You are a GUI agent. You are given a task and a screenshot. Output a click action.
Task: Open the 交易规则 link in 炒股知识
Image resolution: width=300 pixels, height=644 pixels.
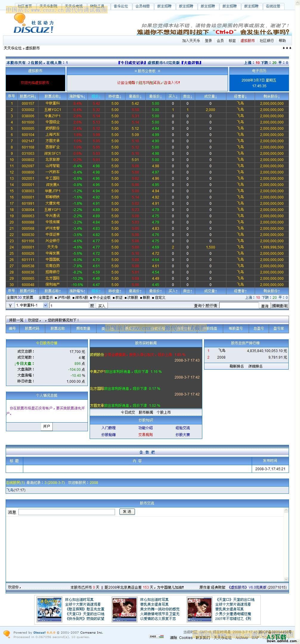click(x=145, y=434)
